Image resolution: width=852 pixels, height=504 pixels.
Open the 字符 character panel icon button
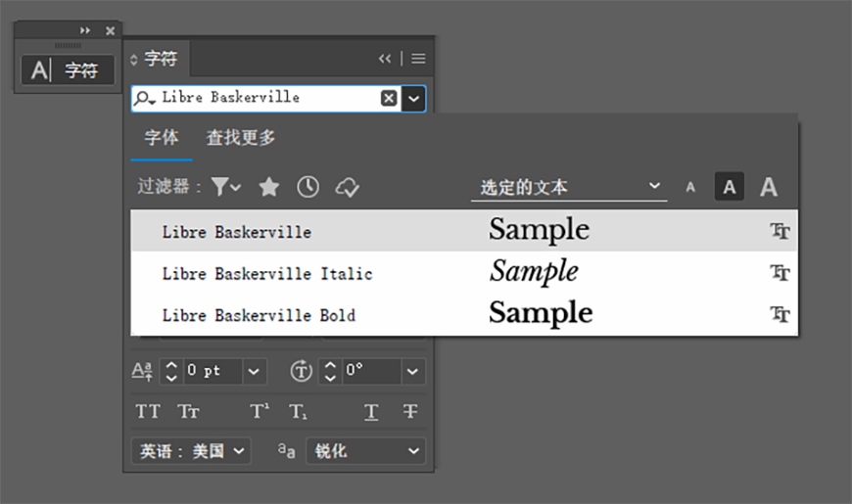click(x=68, y=69)
